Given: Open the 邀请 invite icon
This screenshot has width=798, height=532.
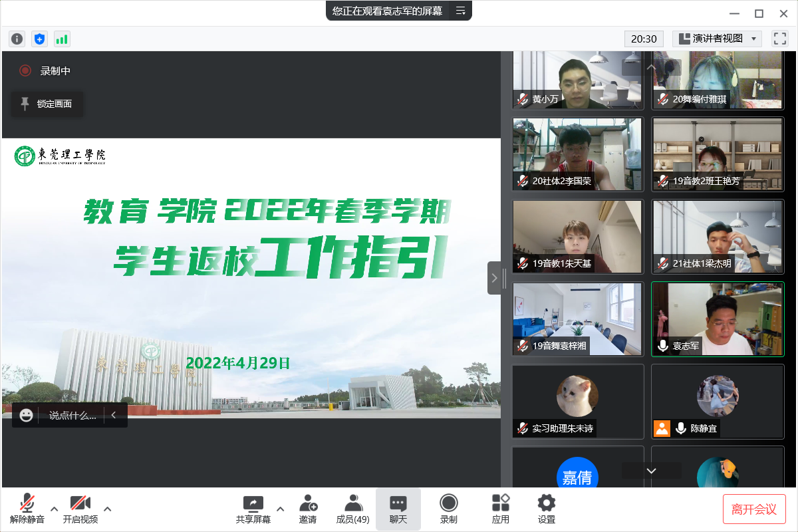Looking at the screenshot, I should pos(307,509).
